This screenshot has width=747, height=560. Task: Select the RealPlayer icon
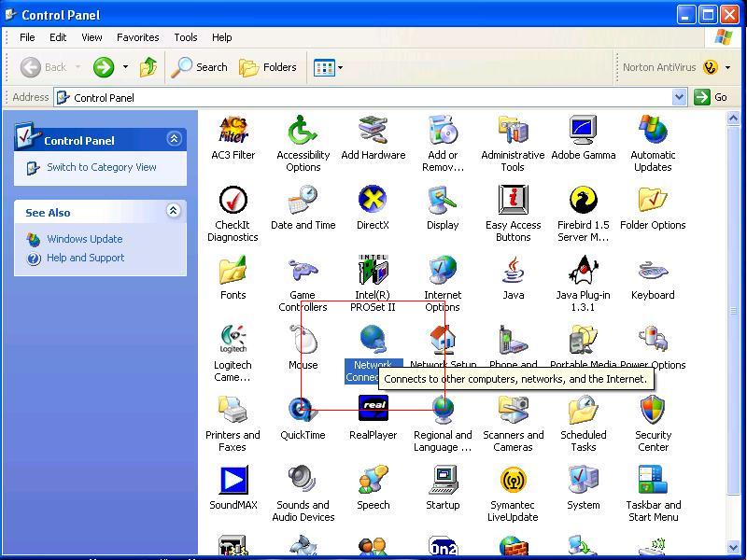click(x=373, y=410)
